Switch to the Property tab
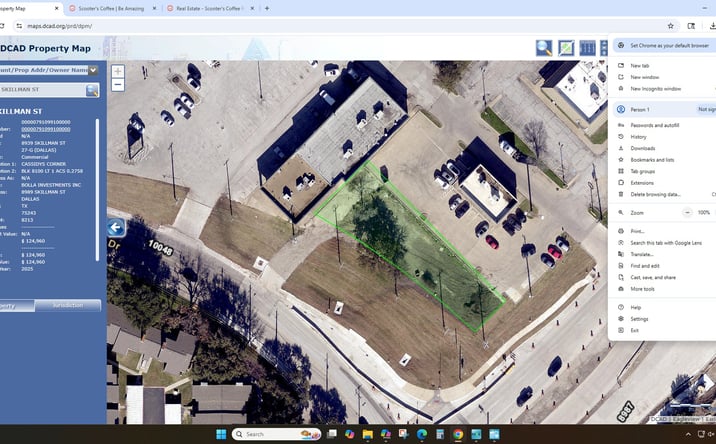 [17, 305]
